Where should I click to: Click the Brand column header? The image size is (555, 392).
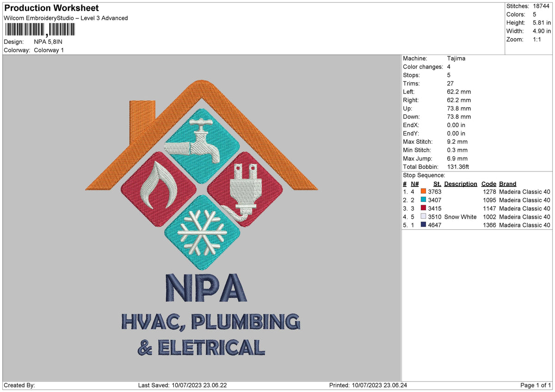click(x=508, y=184)
